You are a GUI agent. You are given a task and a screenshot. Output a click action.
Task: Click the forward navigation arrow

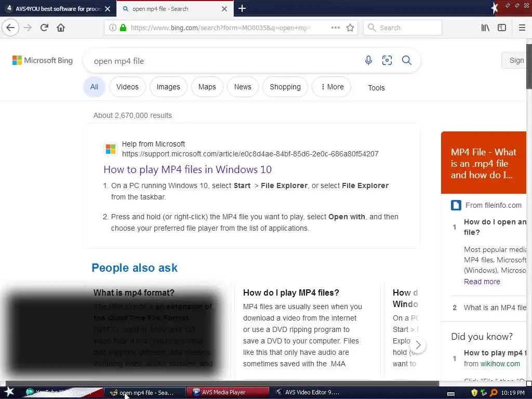click(x=28, y=28)
